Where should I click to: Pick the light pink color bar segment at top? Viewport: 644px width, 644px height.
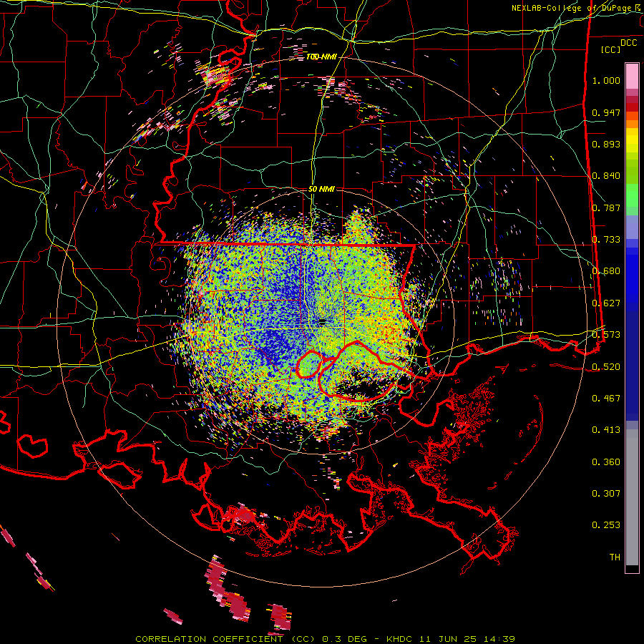point(632,76)
